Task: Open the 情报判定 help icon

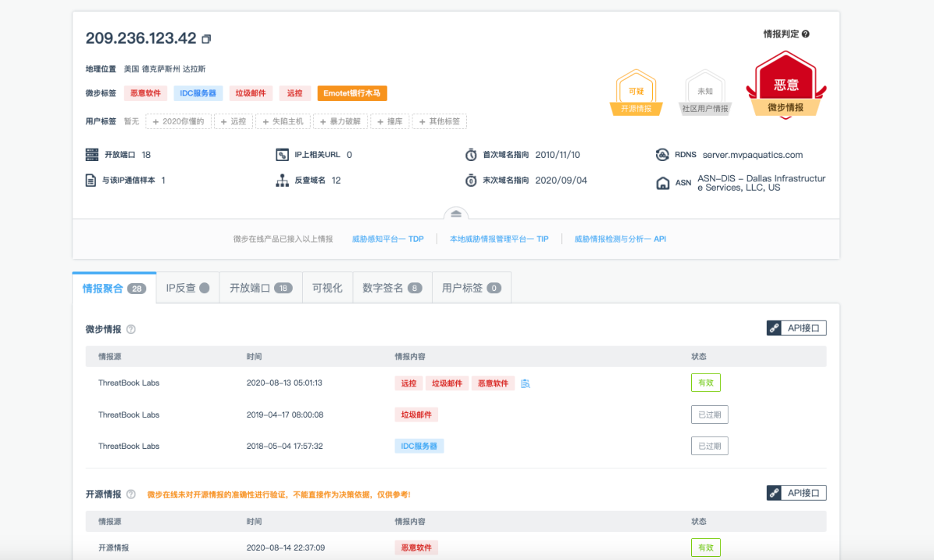Action: coord(806,34)
